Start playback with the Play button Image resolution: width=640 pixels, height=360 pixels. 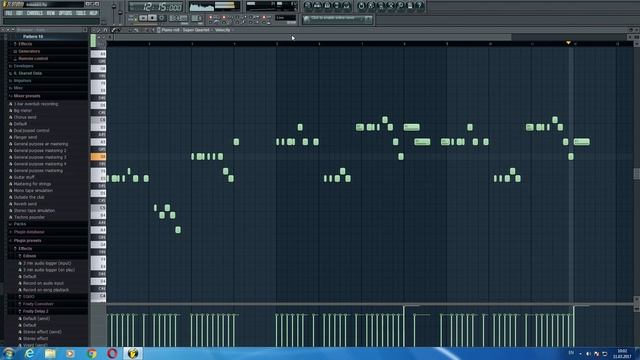(x=143, y=18)
